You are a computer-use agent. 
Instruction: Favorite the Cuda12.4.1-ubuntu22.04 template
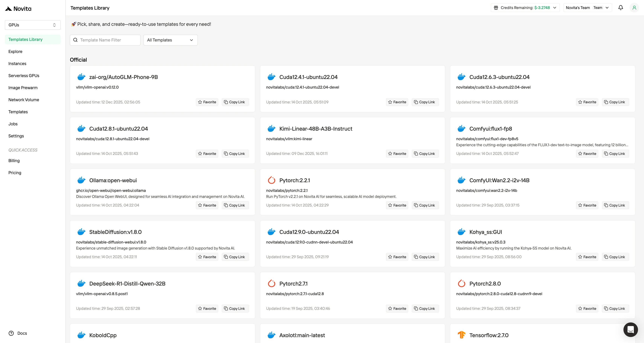(x=397, y=102)
